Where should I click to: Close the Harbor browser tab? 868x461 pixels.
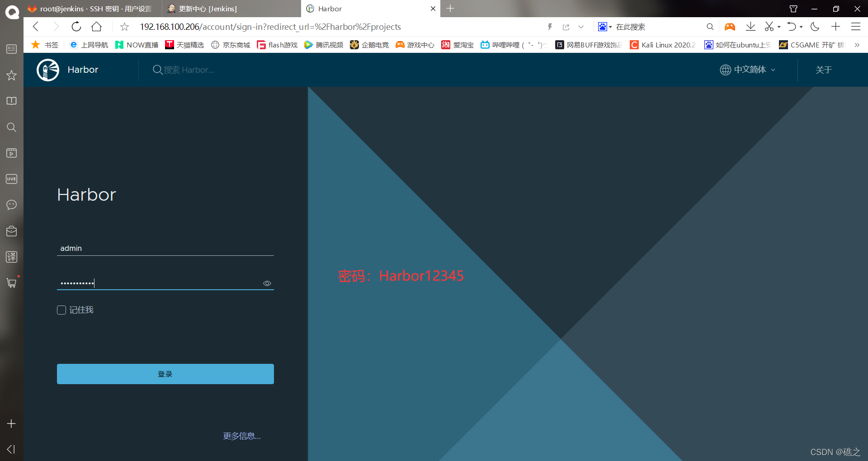[433, 9]
